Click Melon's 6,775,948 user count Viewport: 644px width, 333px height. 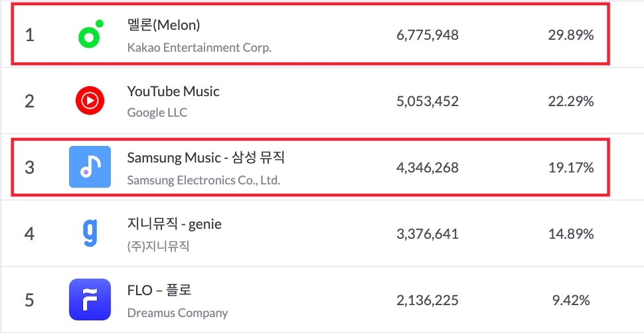(x=427, y=35)
